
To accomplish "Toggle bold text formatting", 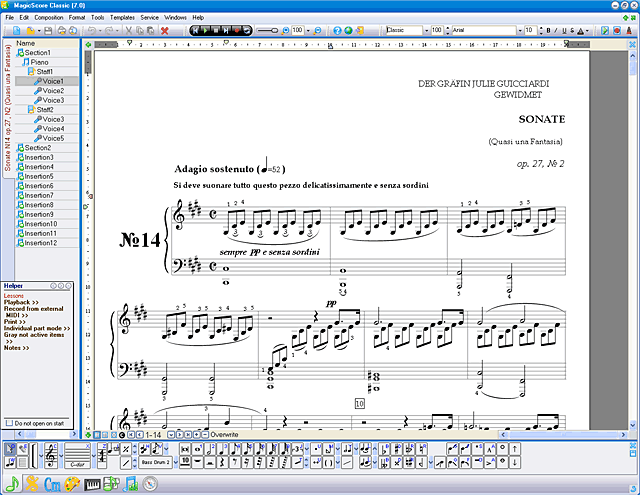I will point(549,31).
